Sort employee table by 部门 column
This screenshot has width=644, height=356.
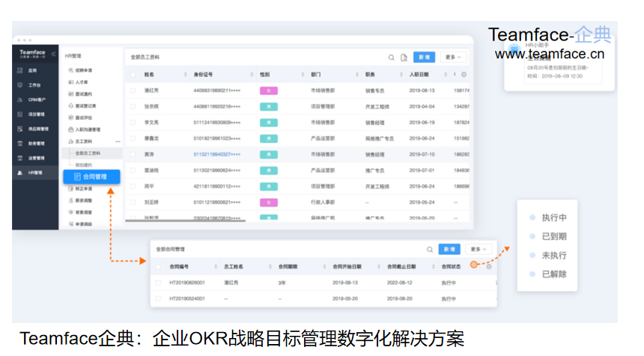[357, 75]
